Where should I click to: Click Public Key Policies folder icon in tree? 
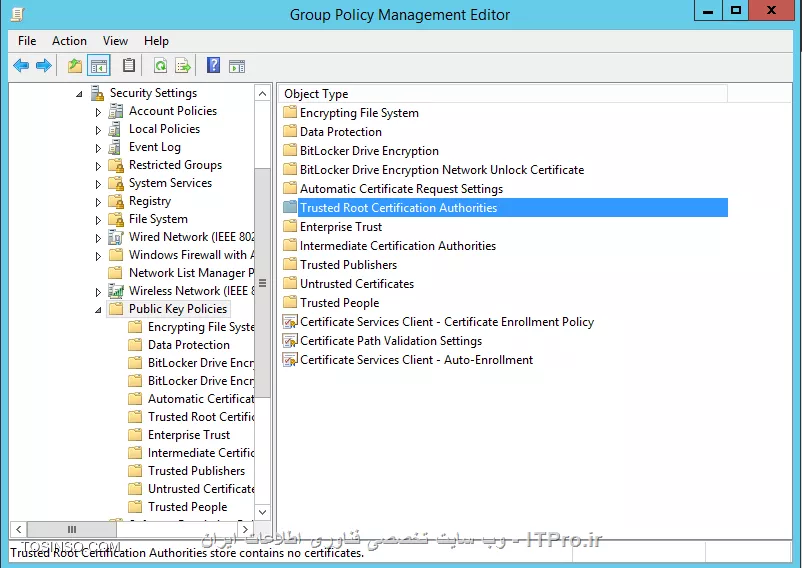click(116, 308)
